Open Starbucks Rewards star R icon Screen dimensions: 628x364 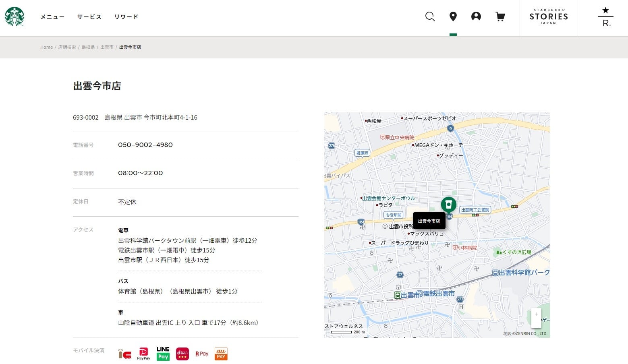click(x=606, y=17)
